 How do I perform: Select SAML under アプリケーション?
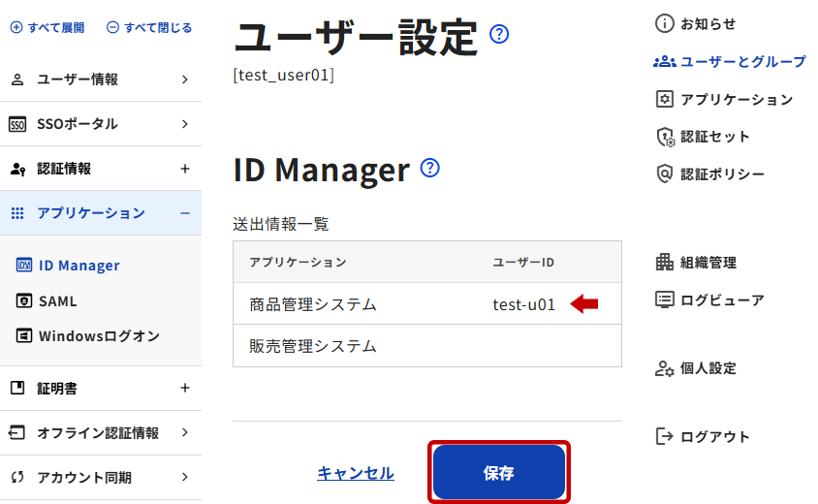(57, 301)
